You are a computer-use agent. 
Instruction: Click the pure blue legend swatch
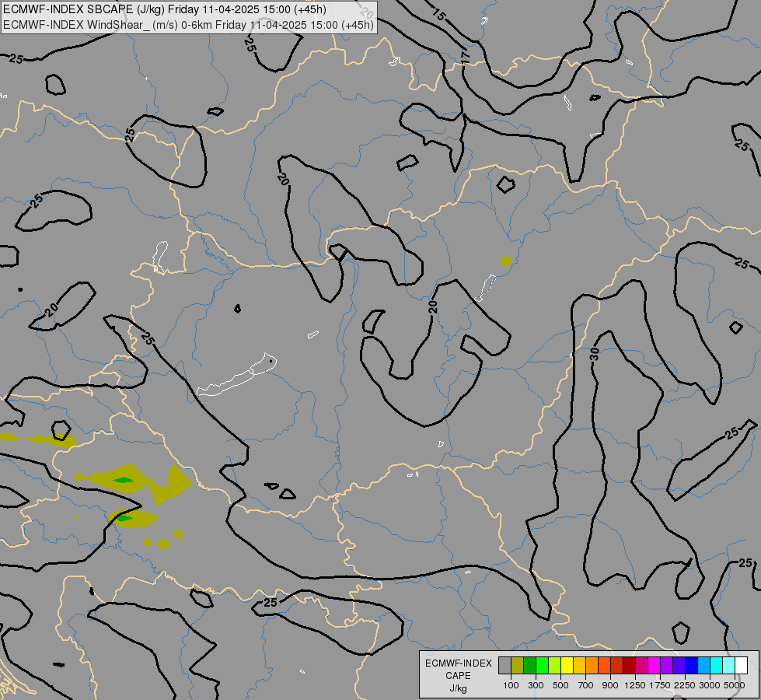coord(691,666)
